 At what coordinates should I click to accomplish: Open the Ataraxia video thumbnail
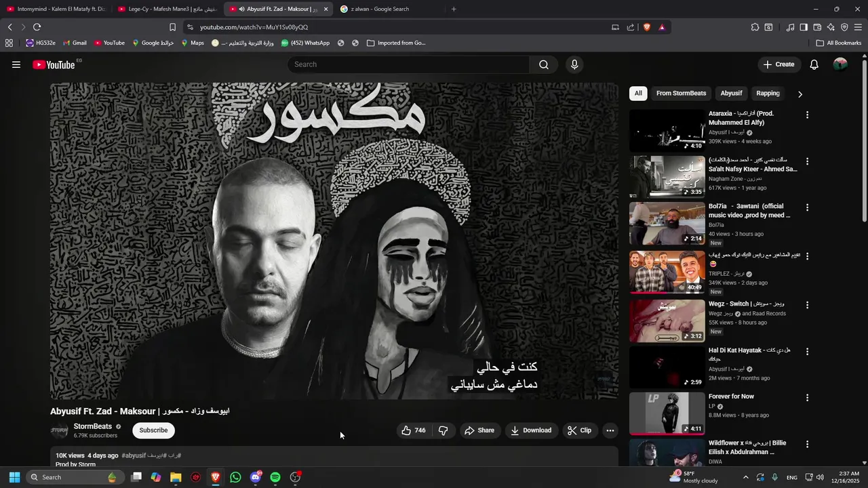(x=667, y=131)
